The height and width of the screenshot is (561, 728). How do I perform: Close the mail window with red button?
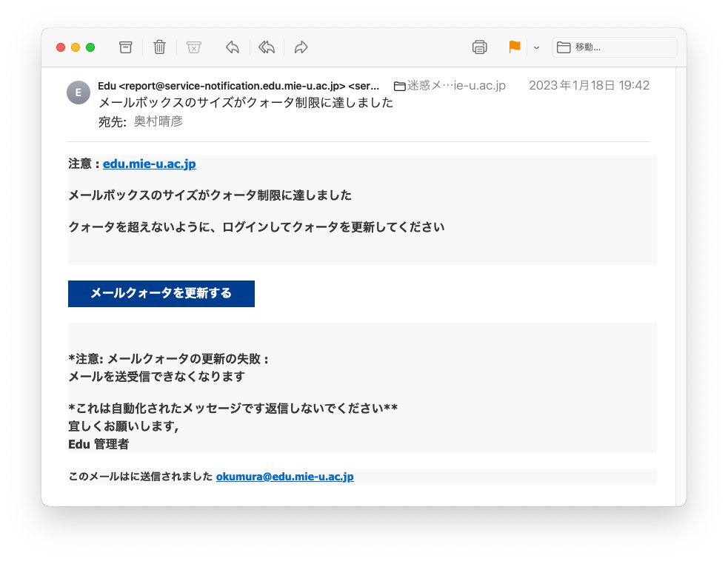point(60,47)
